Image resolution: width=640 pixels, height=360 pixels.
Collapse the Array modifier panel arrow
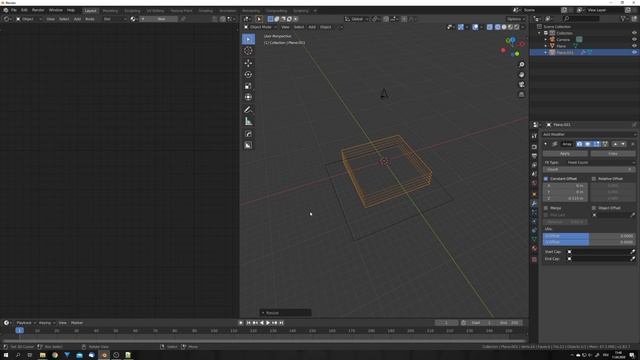tap(546, 144)
